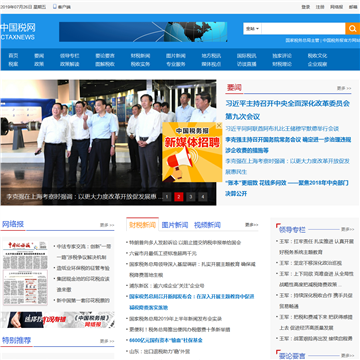
Task: Show carousel slide 4
Action: [x=203, y=197]
